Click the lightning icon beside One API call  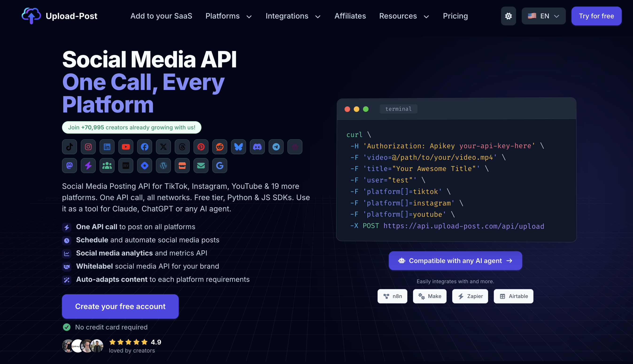point(67,227)
